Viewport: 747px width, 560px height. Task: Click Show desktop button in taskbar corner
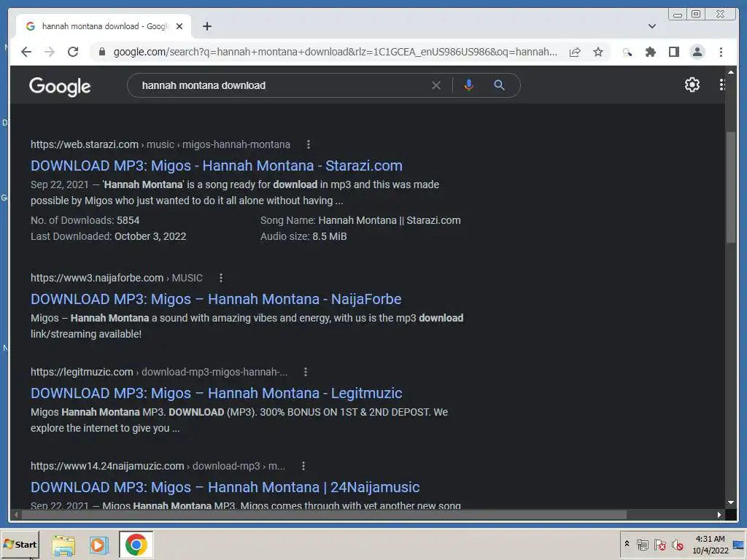(739, 545)
